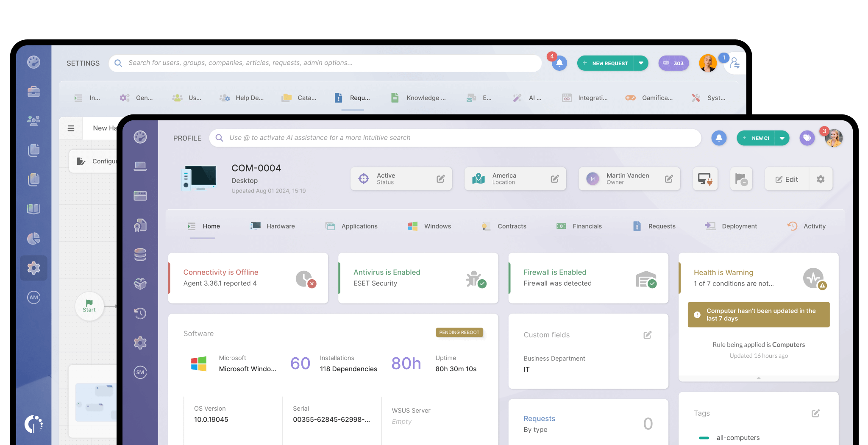
Task: Open the hamburger menu in the Settings panel
Action: tap(71, 128)
